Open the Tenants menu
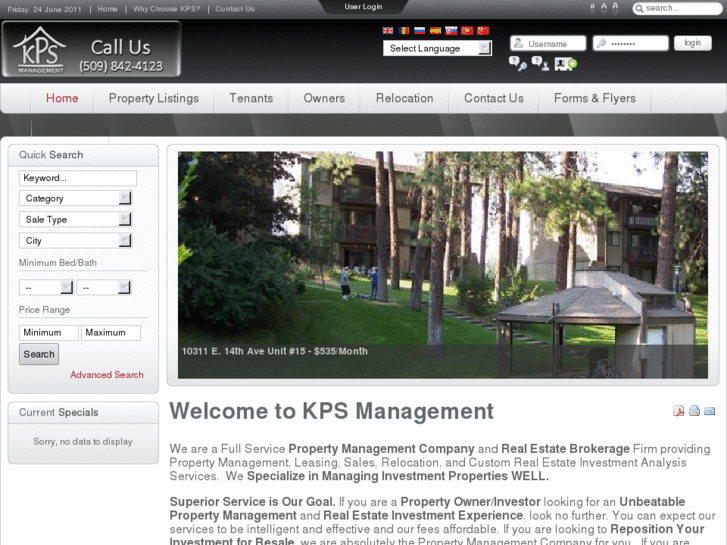 tap(251, 98)
